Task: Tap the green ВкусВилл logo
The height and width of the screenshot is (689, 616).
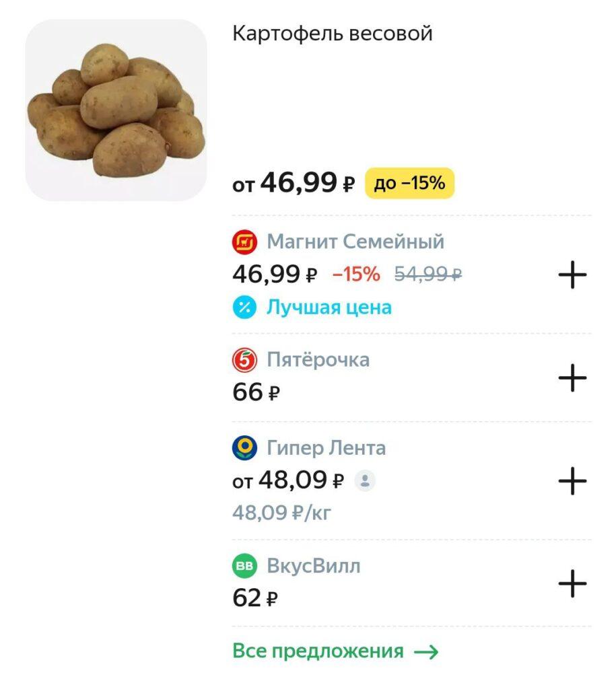Action: tap(244, 565)
